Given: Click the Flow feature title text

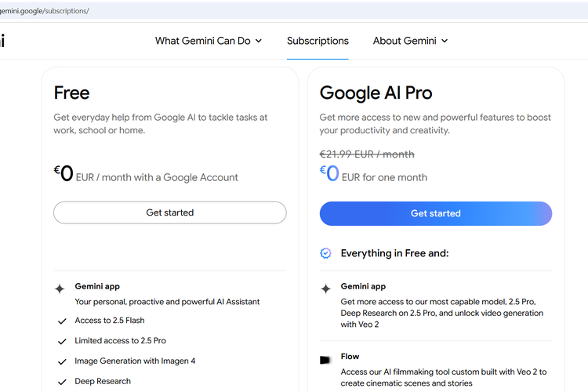Looking at the screenshot, I should 350,357.
